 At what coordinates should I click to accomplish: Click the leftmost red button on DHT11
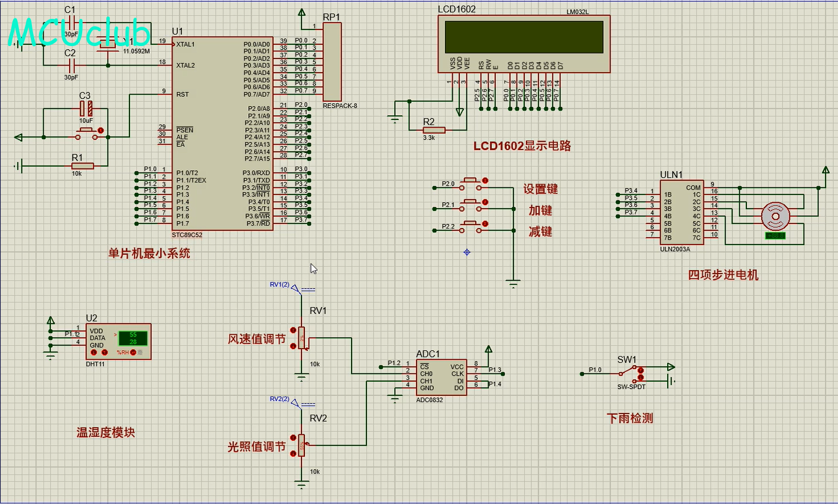coord(93,353)
